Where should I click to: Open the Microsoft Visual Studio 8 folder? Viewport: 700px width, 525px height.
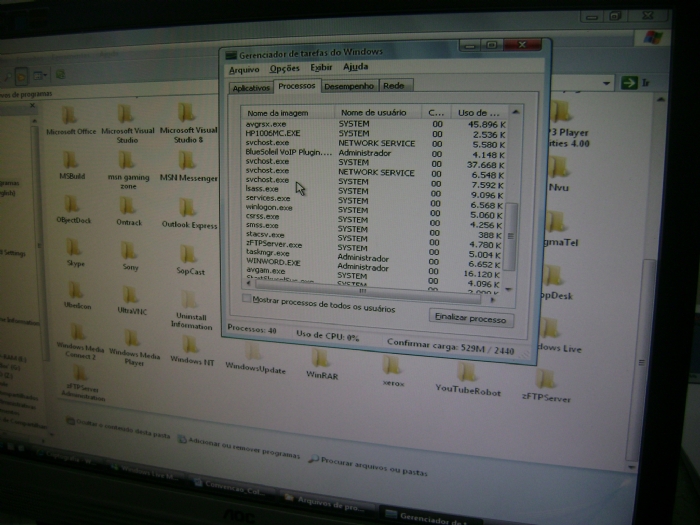pyautogui.click(x=188, y=123)
